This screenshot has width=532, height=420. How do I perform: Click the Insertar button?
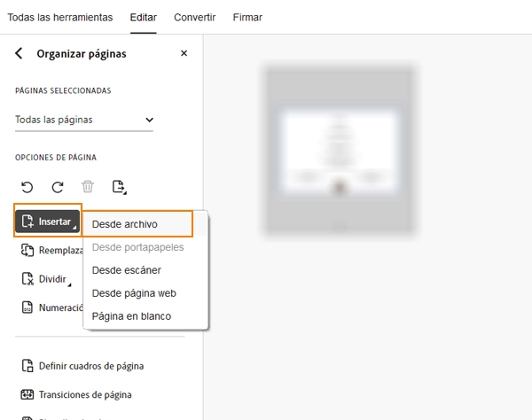(x=48, y=222)
